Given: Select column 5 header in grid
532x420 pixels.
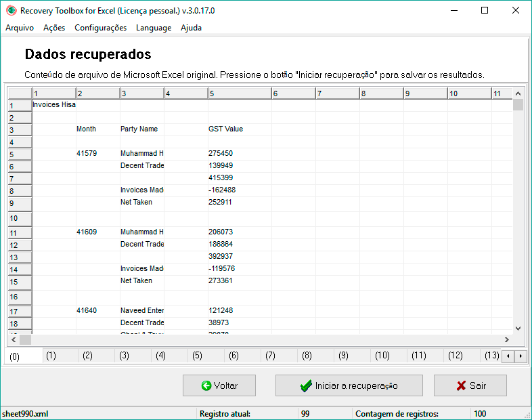Looking at the screenshot, I should [x=240, y=93].
